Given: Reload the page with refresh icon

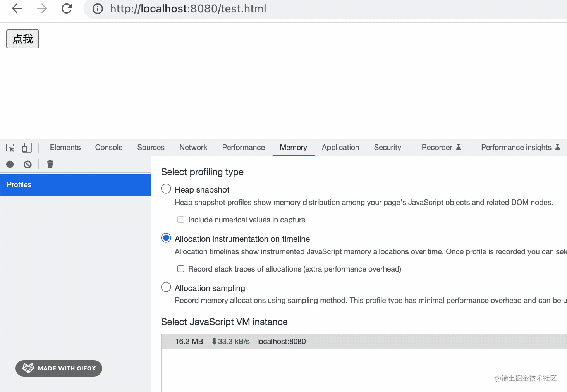Looking at the screenshot, I should click(67, 9).
